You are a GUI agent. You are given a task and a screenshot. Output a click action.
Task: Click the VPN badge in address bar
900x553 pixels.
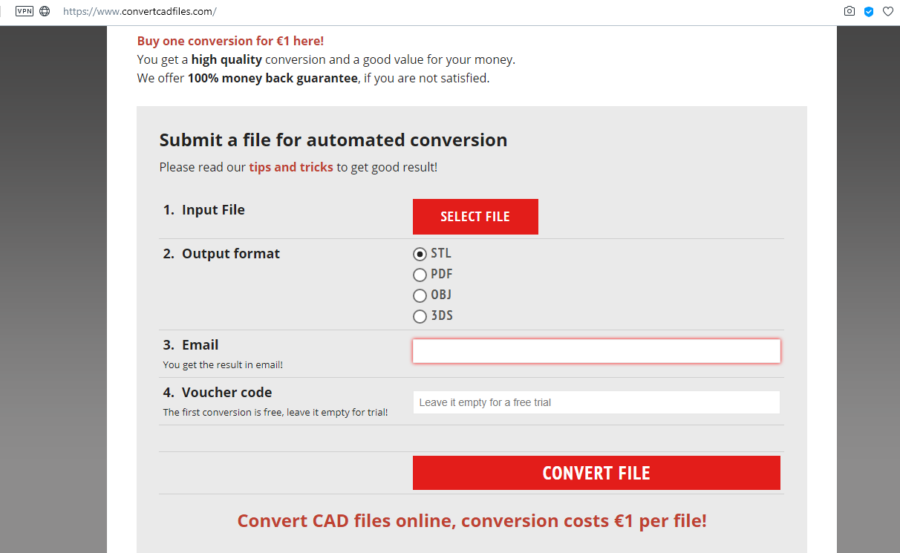coord(24,11)
